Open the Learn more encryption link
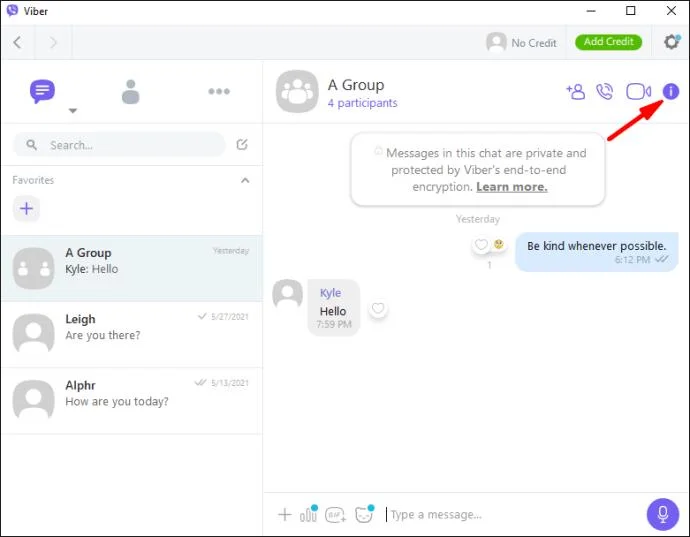The image size is (690, 537). pos(512,187)
